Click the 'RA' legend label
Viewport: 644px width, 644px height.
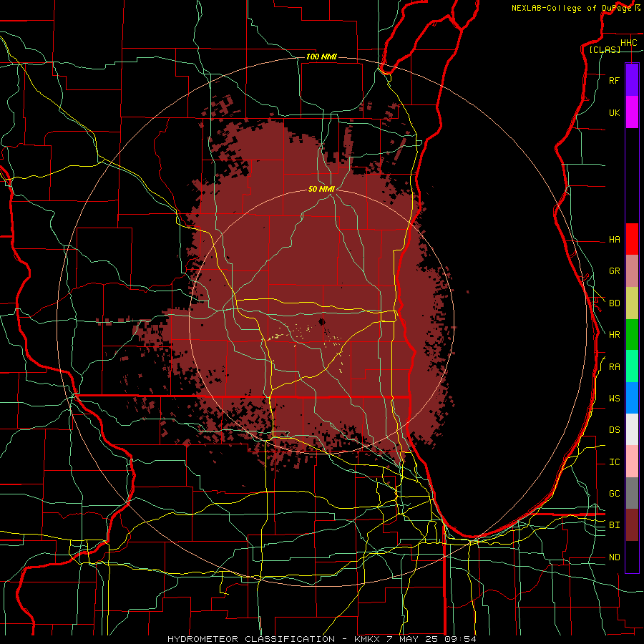click(614, 367)
